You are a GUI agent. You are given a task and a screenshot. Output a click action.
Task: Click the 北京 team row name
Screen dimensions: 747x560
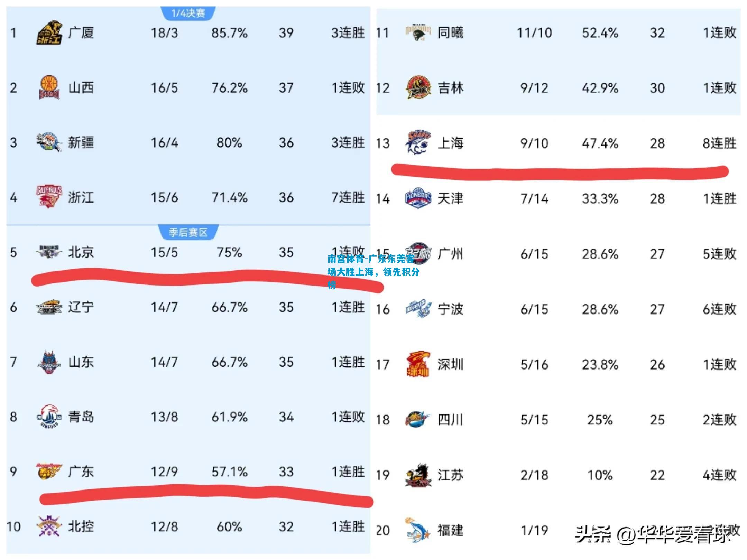coord(81,252)
